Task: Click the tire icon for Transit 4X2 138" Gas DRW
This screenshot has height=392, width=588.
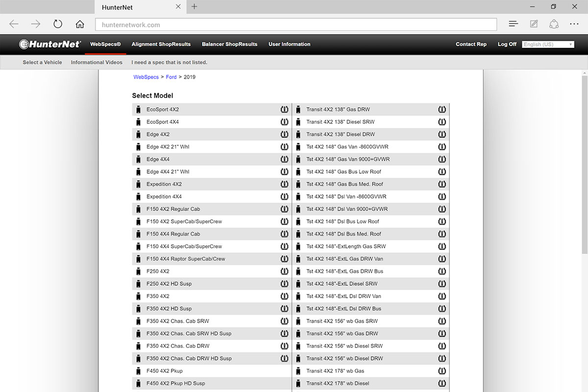Action: point(442,109)
